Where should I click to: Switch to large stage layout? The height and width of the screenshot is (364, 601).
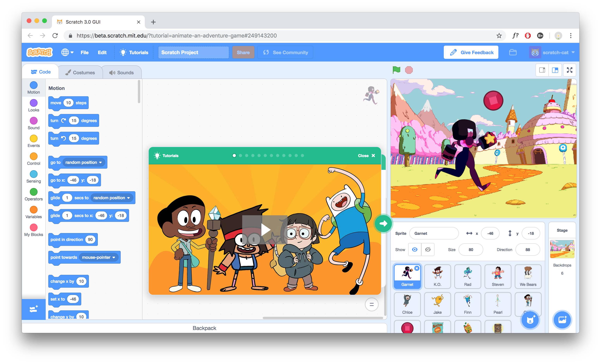(x=555, y=70)
